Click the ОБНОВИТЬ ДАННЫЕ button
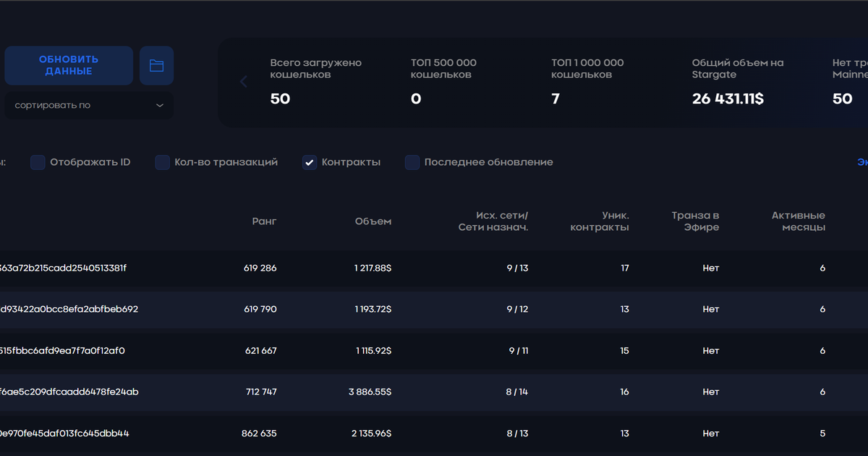This screenshot has height=456, width=868. (69, 66)
